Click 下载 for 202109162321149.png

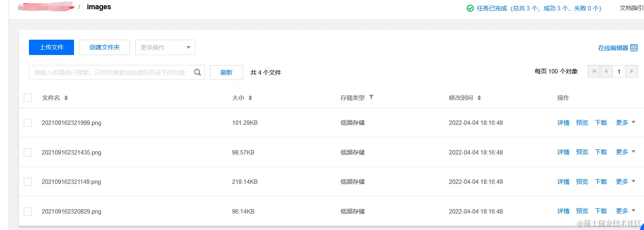(601, 182)
